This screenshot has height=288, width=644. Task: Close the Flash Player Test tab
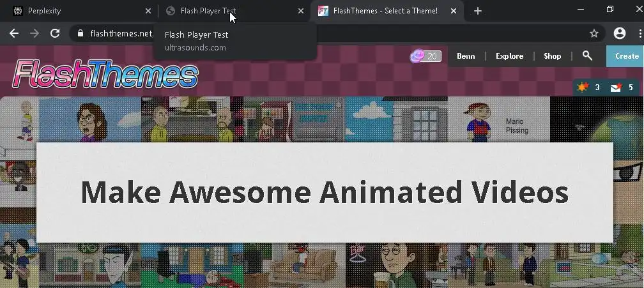point(301,11)
